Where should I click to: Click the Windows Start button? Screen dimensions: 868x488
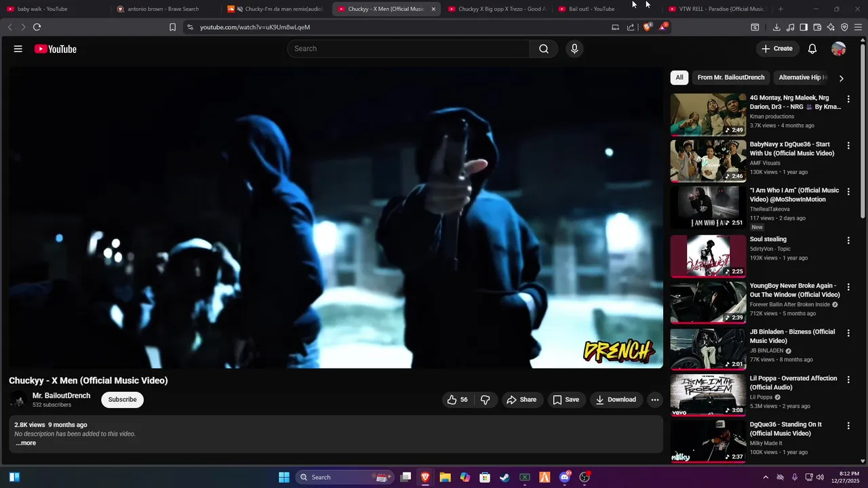284,477
